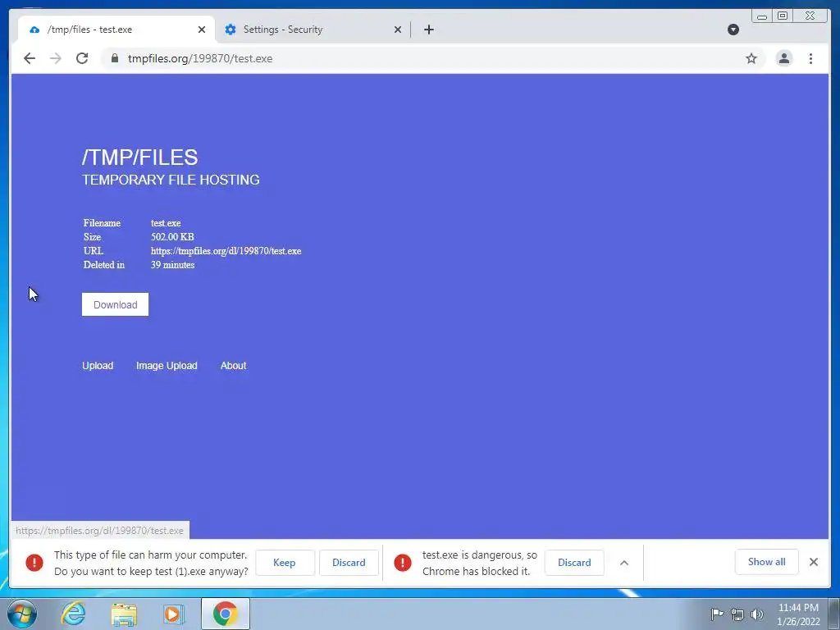The height and width of the screenshot is (630, 840).
Task: Keep the test (1).exe download
Action: [285, 563]
